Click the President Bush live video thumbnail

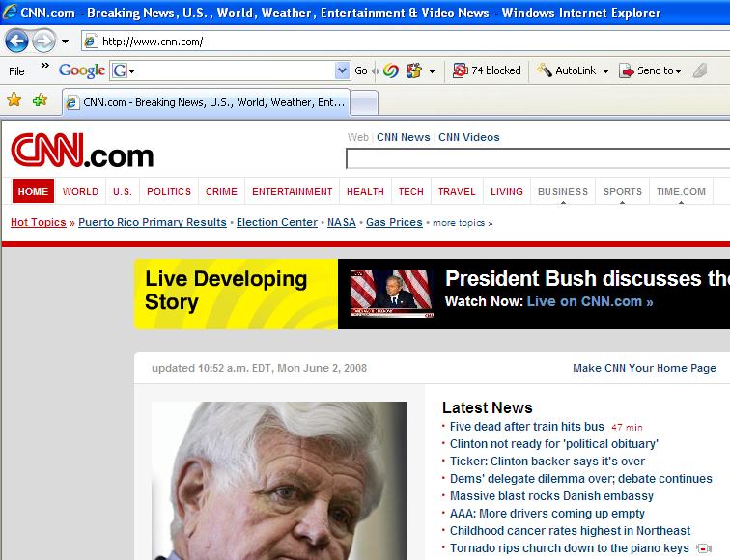click(390, 294)
